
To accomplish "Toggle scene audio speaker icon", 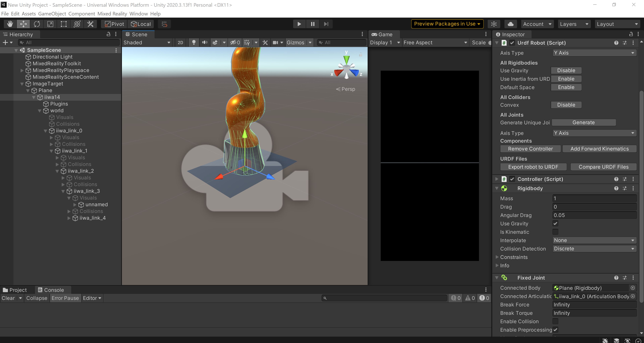I will (x=205, y=42).
